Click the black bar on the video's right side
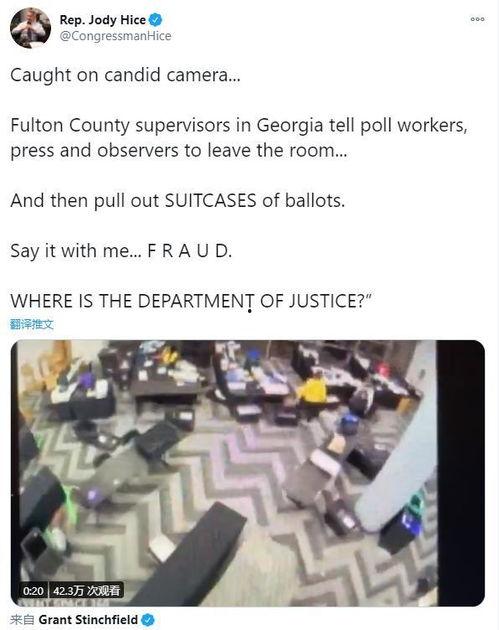This screenshot has width=499, height=630. (460, 473)
